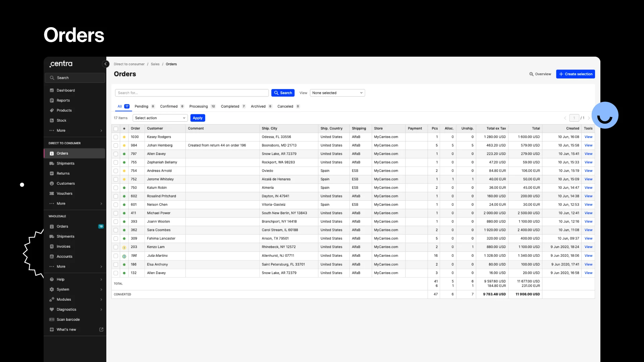Open the Returns page
644x362 pixels.
[62, 173]
